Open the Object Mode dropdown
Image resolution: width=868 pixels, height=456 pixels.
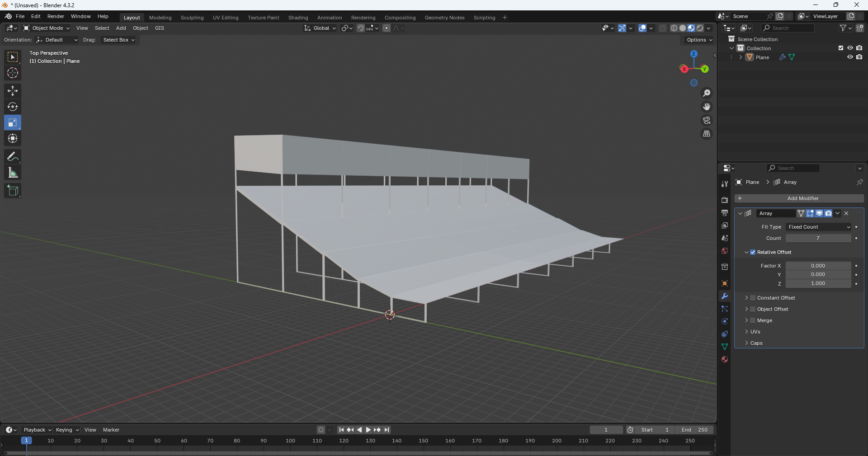coord(47,28)
